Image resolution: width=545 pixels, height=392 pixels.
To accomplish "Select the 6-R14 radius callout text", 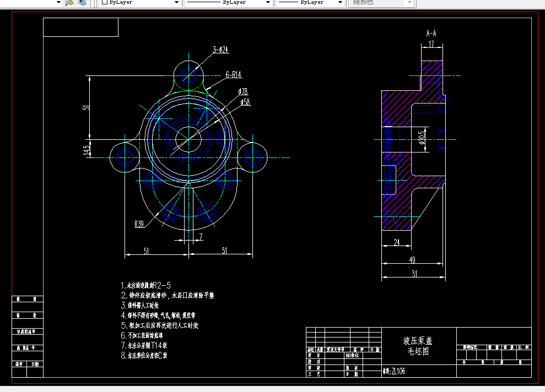I will (233, 74).
